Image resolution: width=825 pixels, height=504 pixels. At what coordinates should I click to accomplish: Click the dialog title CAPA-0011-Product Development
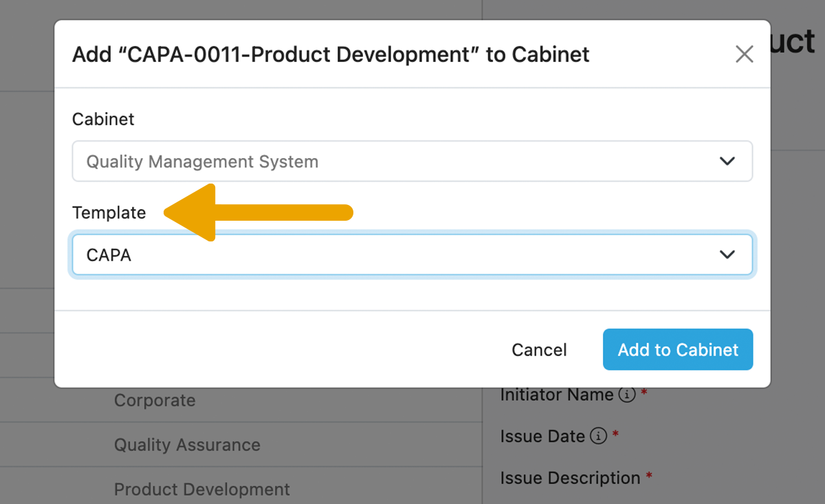tap(331, 54)
